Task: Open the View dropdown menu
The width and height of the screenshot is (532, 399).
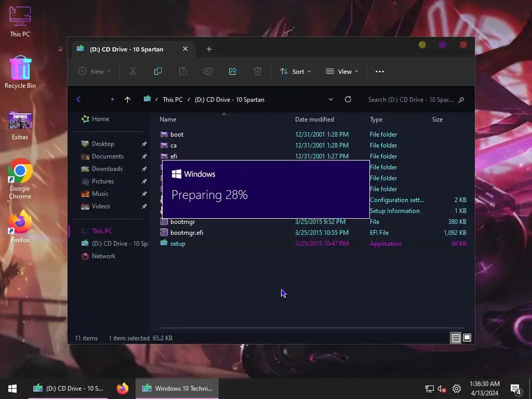Action: point(342,72)
